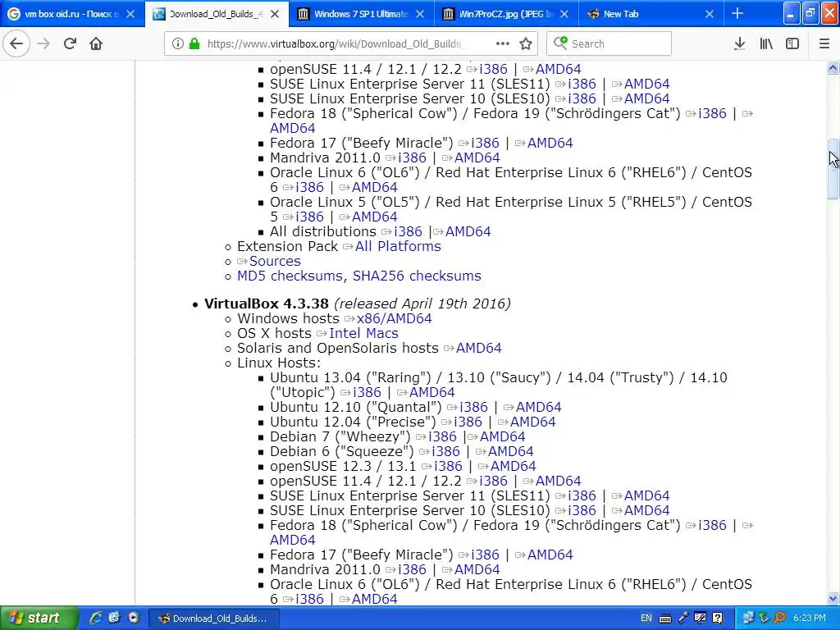Open the MD5 checksums link
The image size is (840, 630).
pyautogui.click(x=290, y=276)
